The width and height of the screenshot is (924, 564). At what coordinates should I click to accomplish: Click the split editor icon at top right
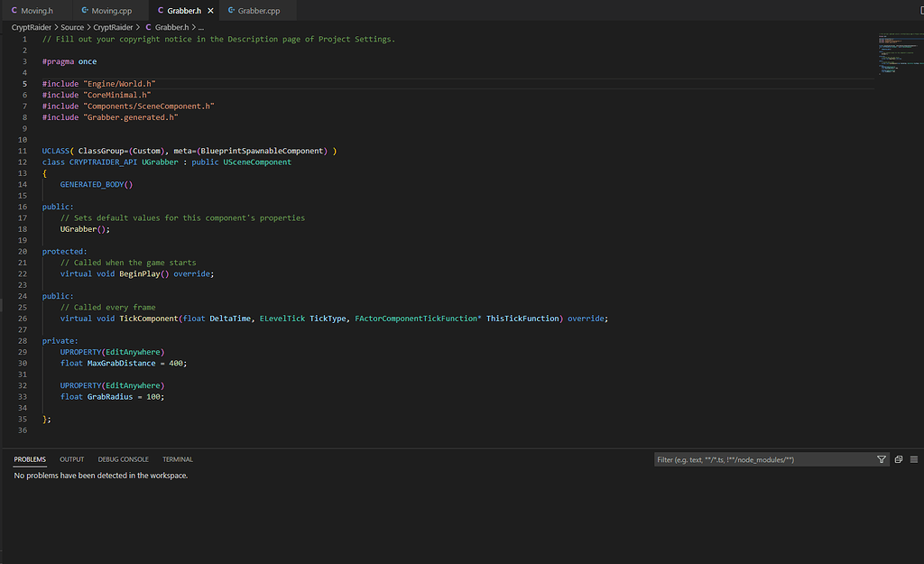(x=921, y=10)
